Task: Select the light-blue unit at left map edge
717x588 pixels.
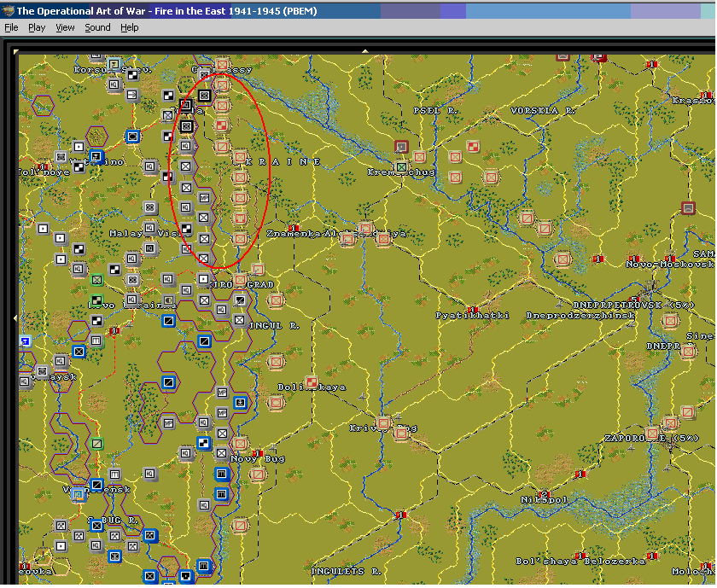Action: point(25,341)
